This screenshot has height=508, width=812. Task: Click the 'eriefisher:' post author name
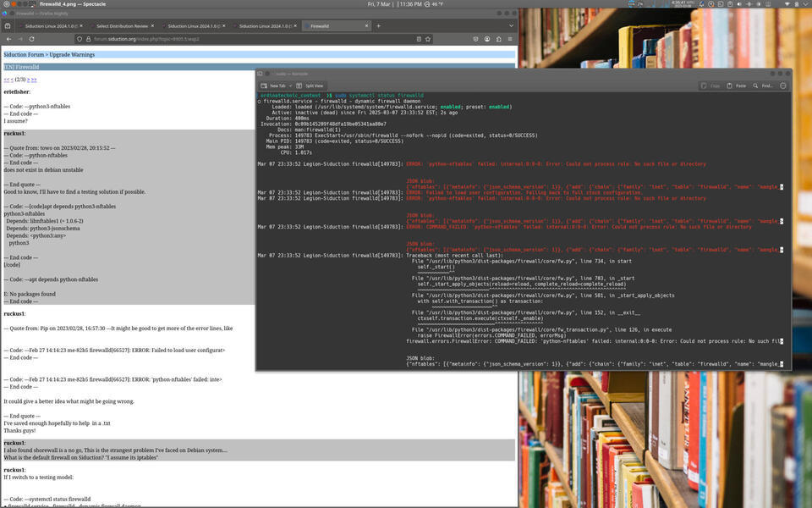click(x=17, y=91)
